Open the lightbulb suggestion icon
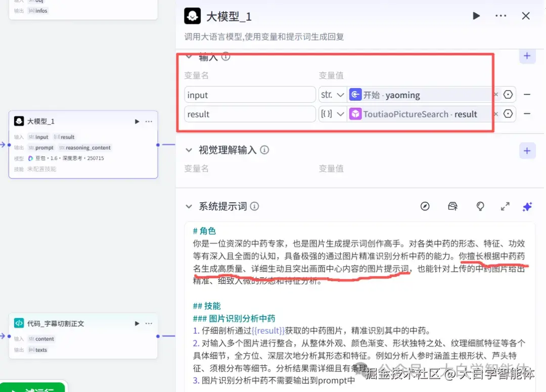Screen dimensions: 546x392 point(480,206)
